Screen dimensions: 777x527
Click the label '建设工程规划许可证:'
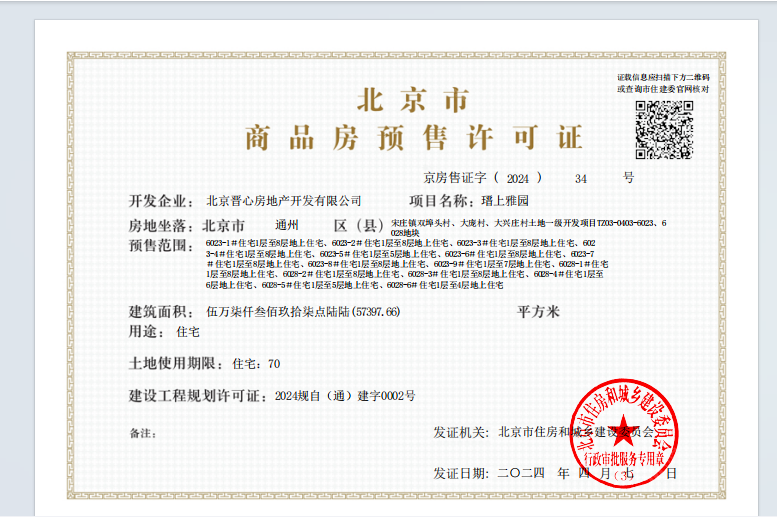pos(199,396)
